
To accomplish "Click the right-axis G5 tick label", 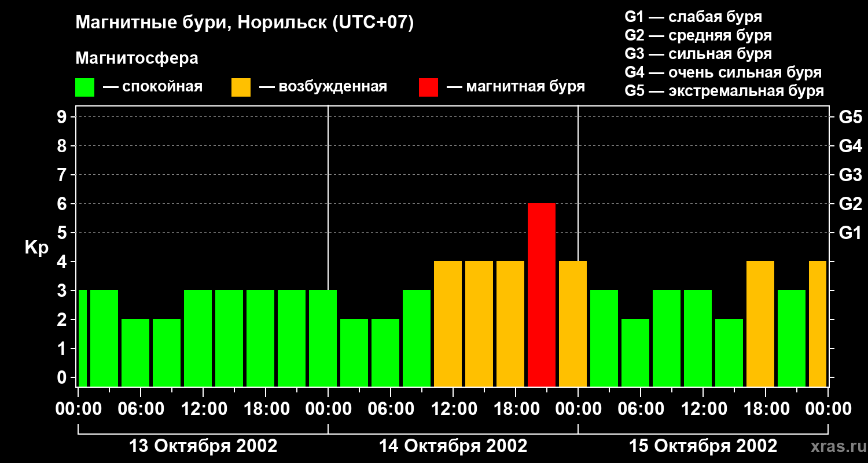I will point(850,117).
